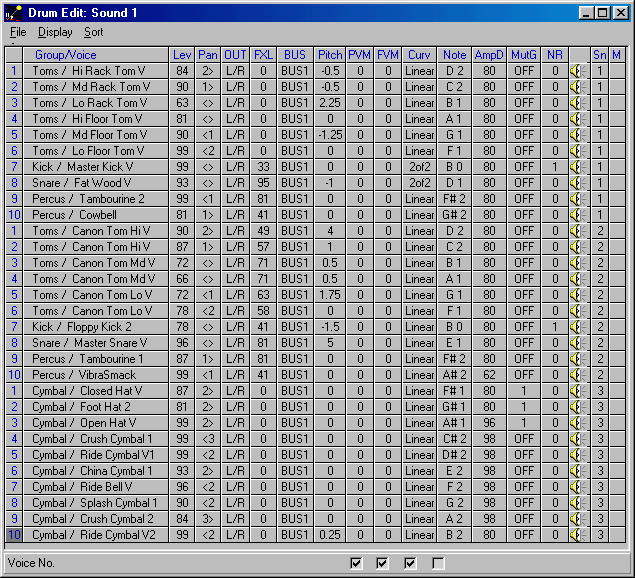Uncheck the first checkbox in status bar

(x=356, y=564)
